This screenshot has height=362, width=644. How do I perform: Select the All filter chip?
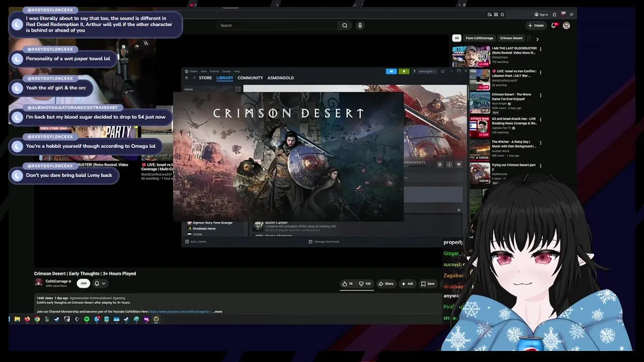[x=456, y=38]
